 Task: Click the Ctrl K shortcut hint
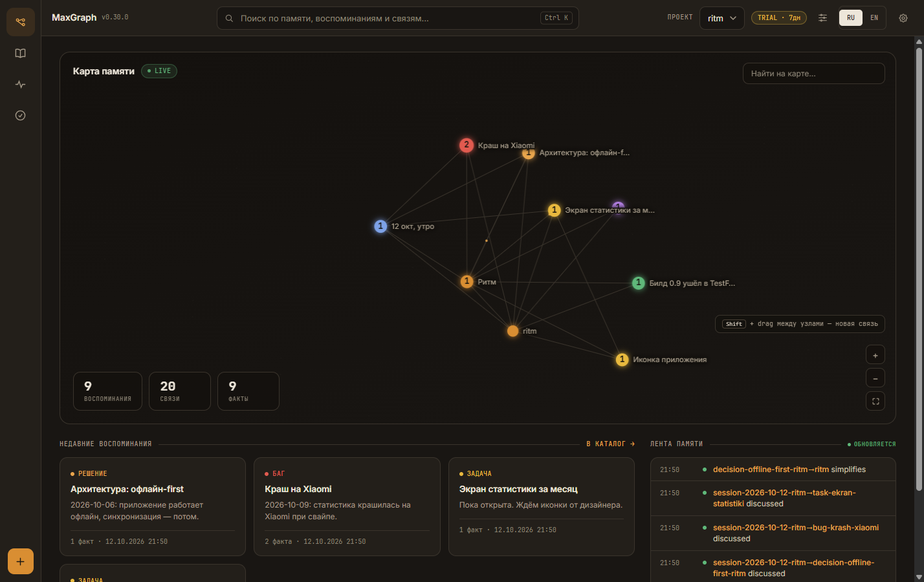pos(556,18)
